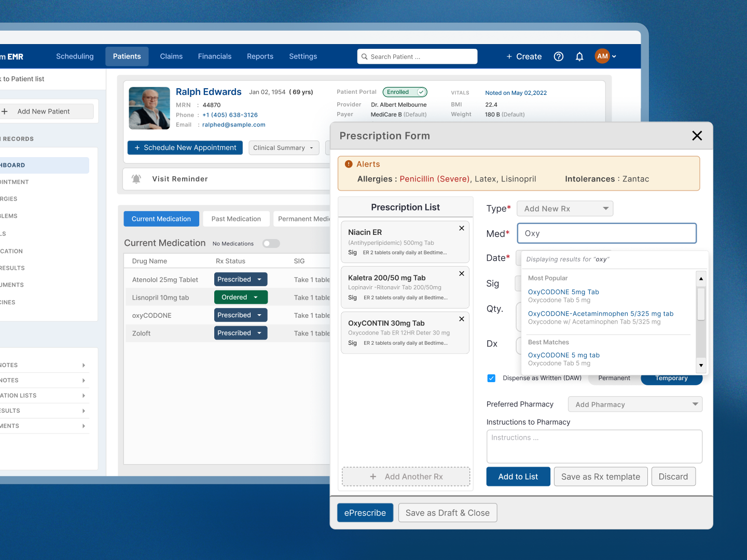Open the ralphed@sample.com email link

click(233, 124)
